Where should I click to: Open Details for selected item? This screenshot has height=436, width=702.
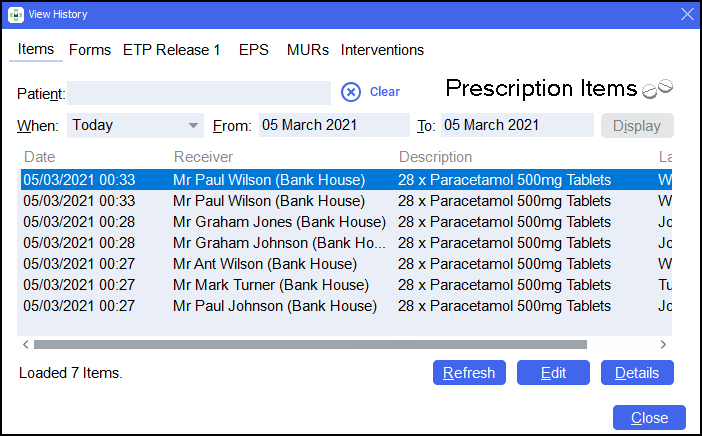click(x=637, y=373)
